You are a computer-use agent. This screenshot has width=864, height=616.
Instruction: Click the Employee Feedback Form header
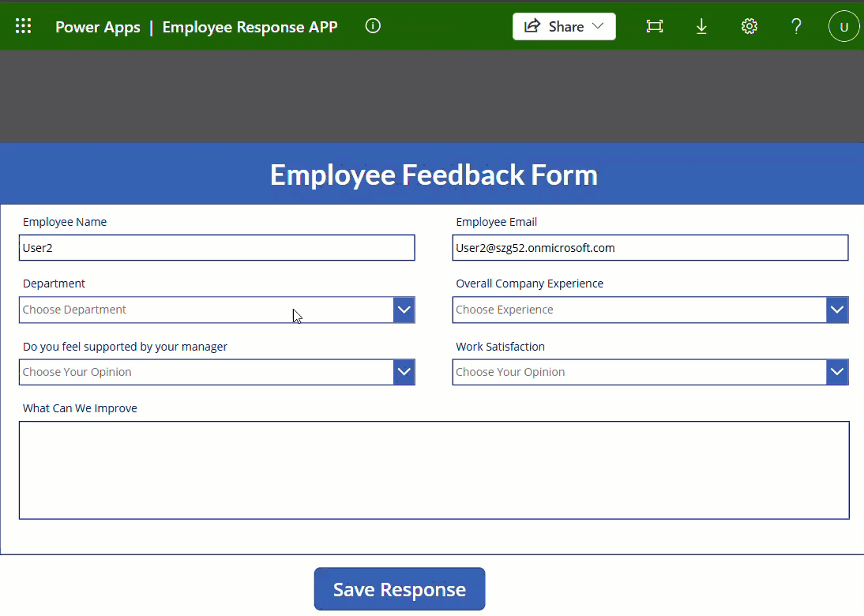(433, 174)
